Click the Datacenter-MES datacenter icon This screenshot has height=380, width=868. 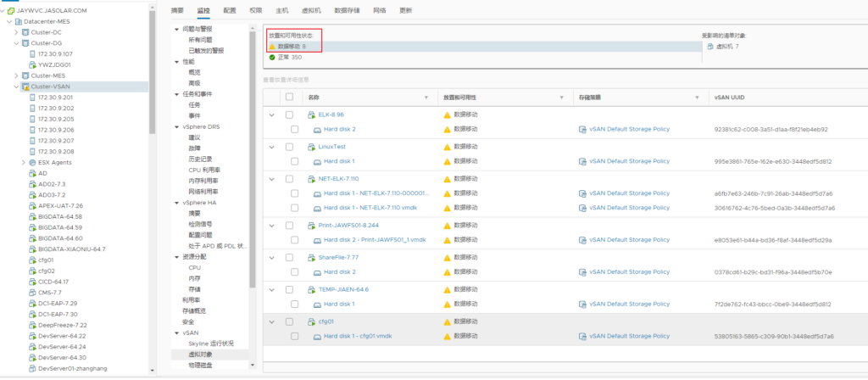(18, 20)
